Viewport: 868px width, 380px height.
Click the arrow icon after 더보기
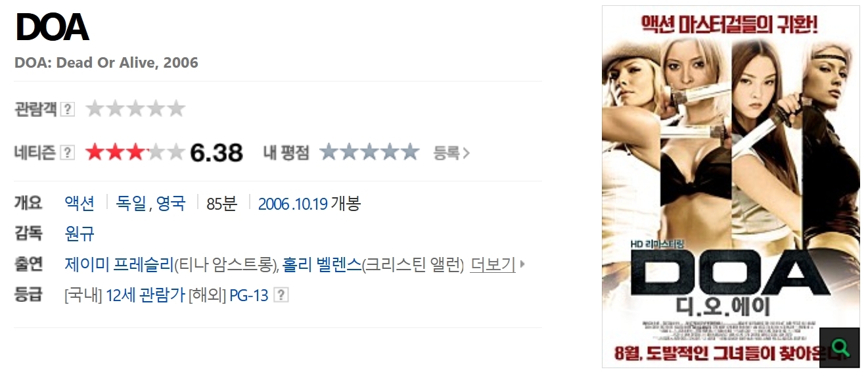(x=522, y=265)
